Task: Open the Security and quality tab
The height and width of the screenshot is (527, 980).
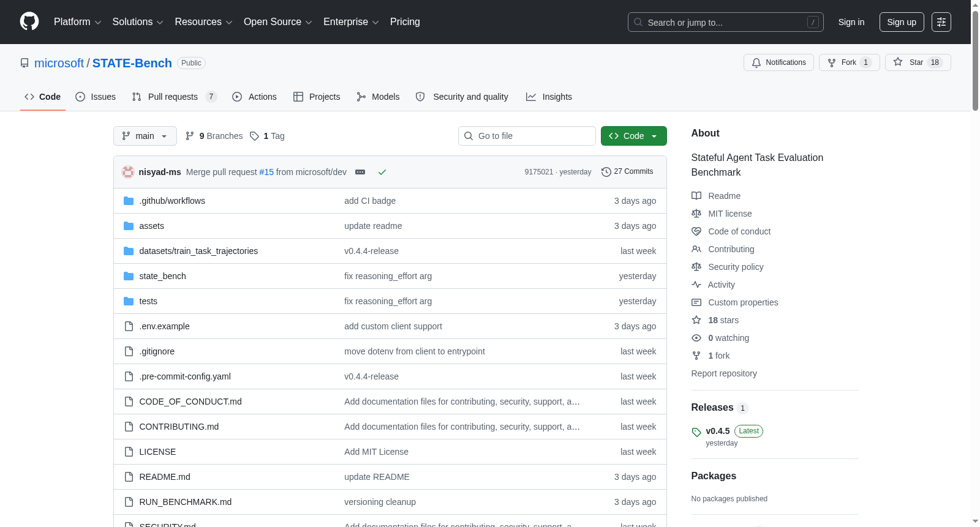Action: [462, 97]
